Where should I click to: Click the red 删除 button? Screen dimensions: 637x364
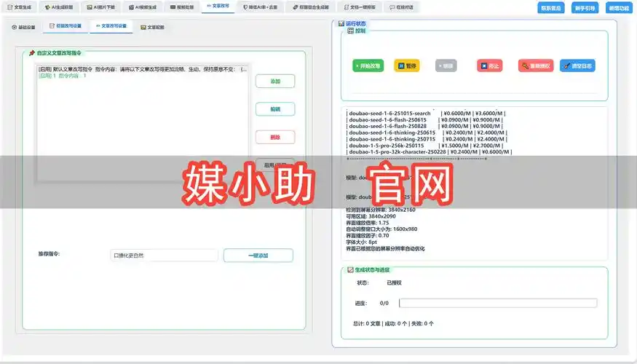(275, 138)
